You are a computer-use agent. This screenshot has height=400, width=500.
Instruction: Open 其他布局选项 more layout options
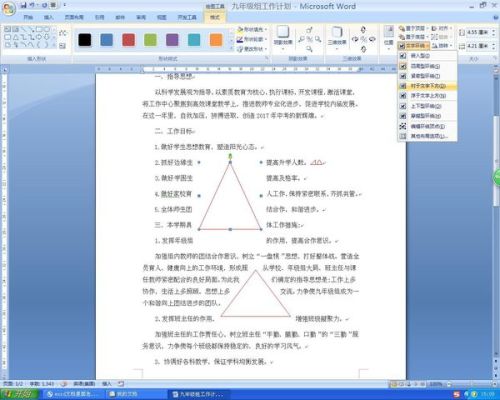pyautogui.click(x=427, y=136)
